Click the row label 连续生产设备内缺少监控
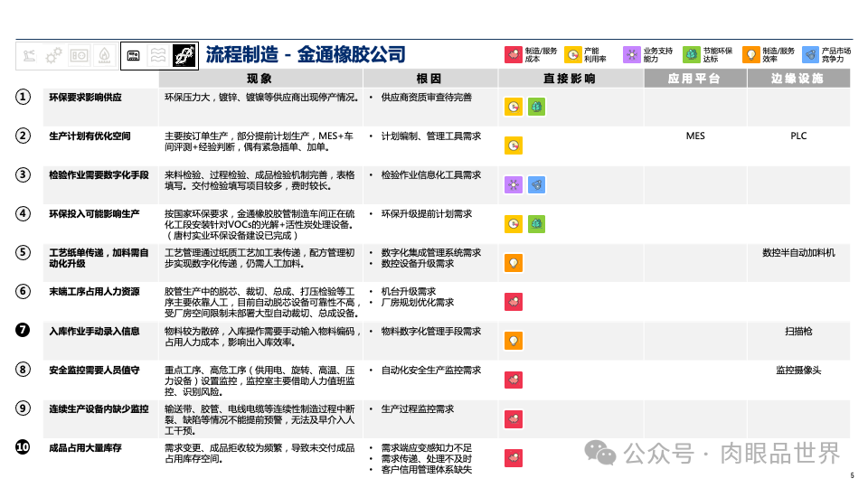 tap(99, 408)
